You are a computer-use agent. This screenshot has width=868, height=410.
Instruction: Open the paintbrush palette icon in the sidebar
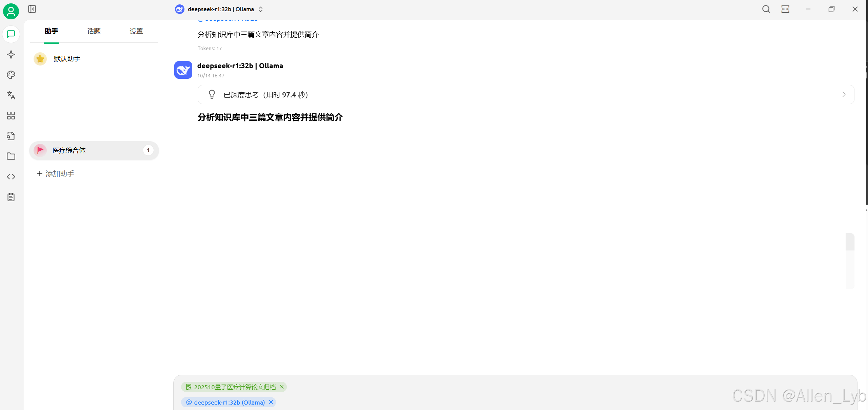11,75
